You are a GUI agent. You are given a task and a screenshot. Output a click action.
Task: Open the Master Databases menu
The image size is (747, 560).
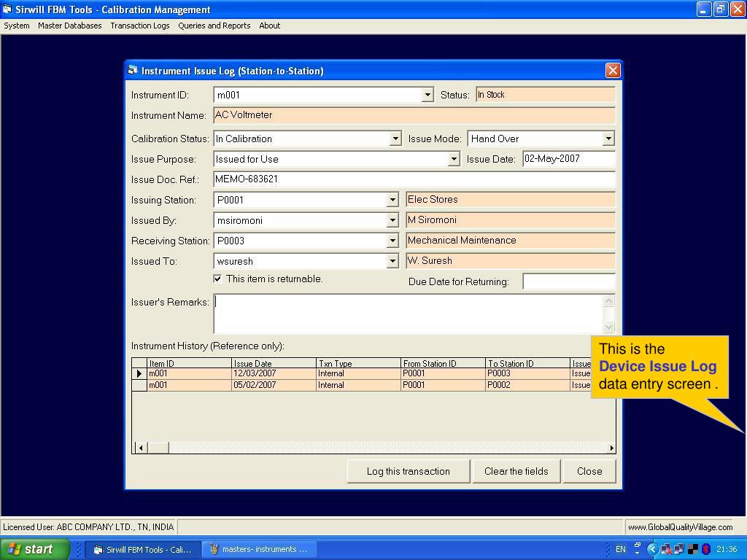point(69,26)
